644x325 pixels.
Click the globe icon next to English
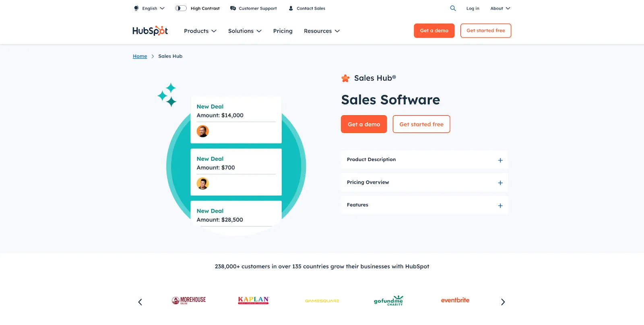tap(135, 8)
